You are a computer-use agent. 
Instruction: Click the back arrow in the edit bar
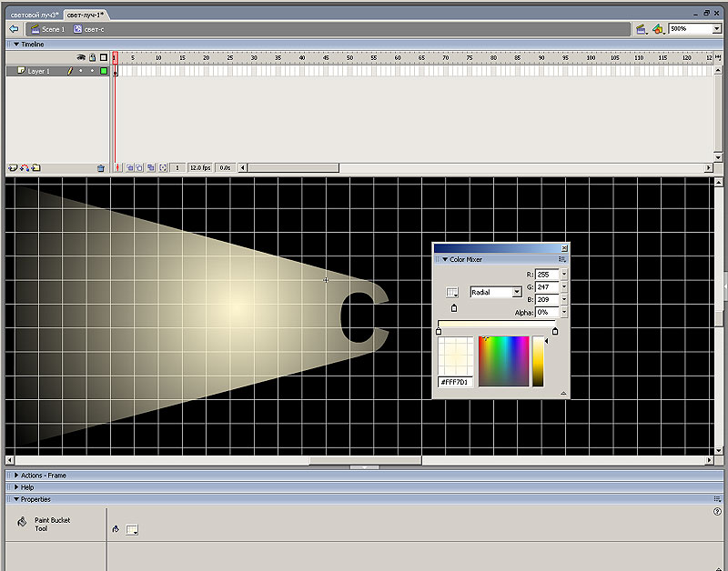tap(14, 29)
